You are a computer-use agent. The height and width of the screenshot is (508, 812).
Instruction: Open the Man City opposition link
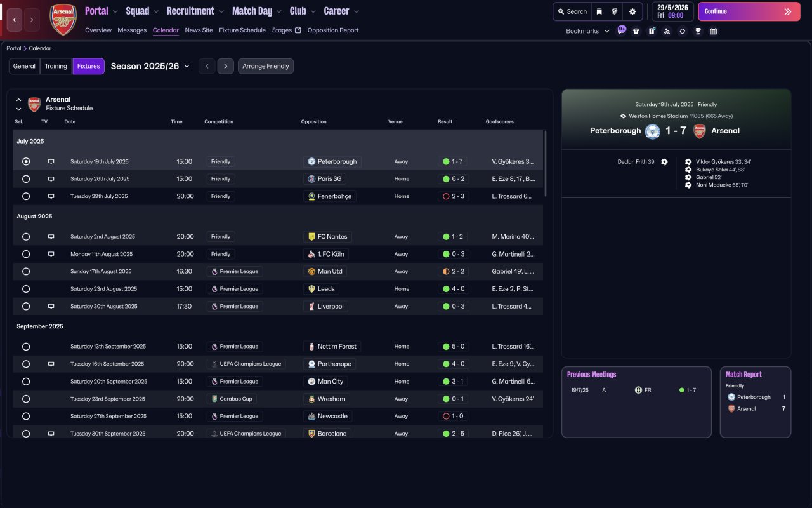tap(325, 382)
